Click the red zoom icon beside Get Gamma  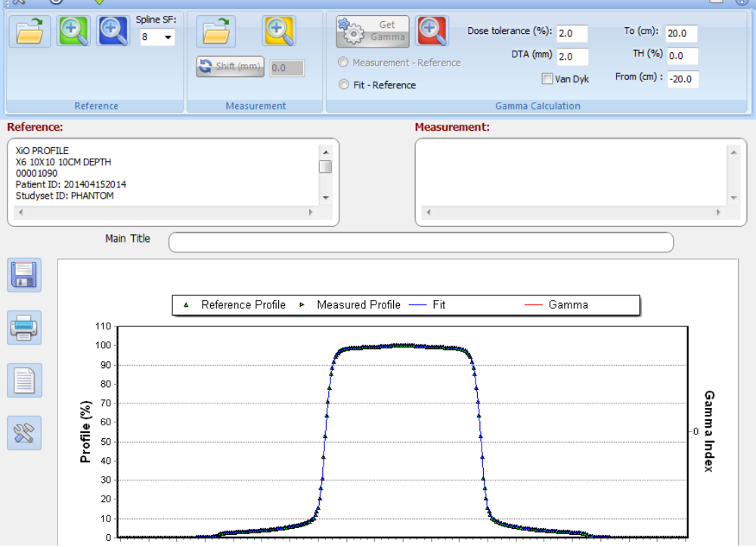coord(431,31)
